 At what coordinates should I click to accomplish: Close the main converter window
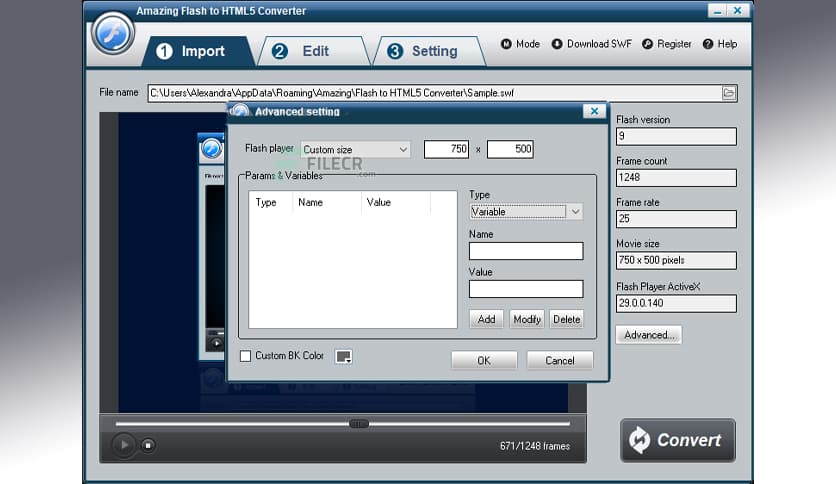[738, 11]
